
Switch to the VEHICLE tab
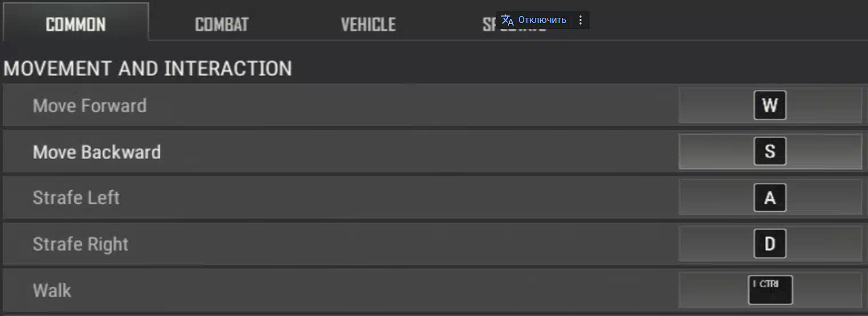click(368, 24)
